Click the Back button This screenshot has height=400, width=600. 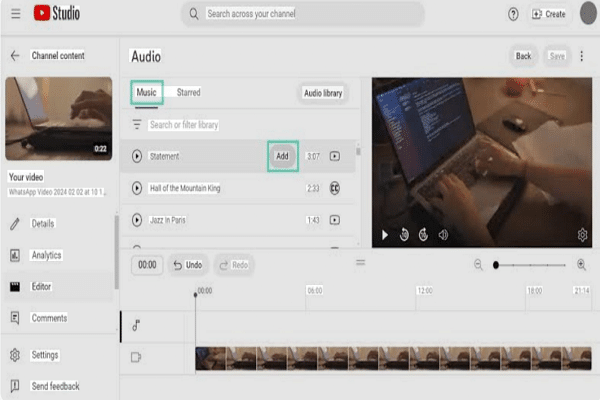coord(523,56)
